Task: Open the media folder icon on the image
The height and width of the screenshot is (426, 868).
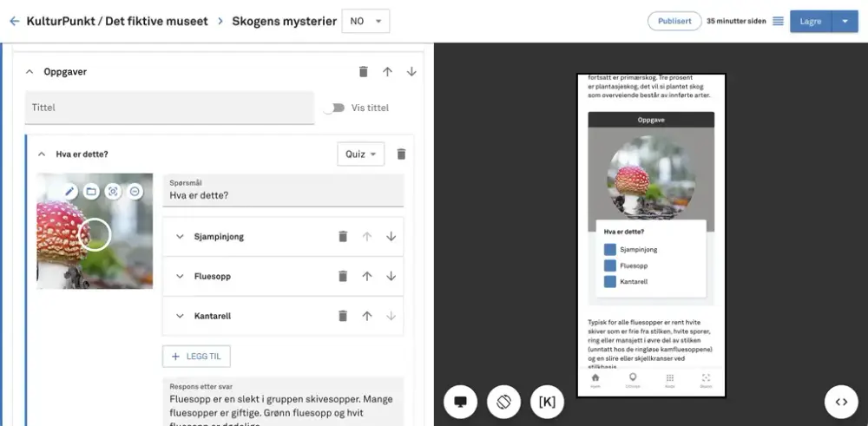Action: click(x=91, y=191)
